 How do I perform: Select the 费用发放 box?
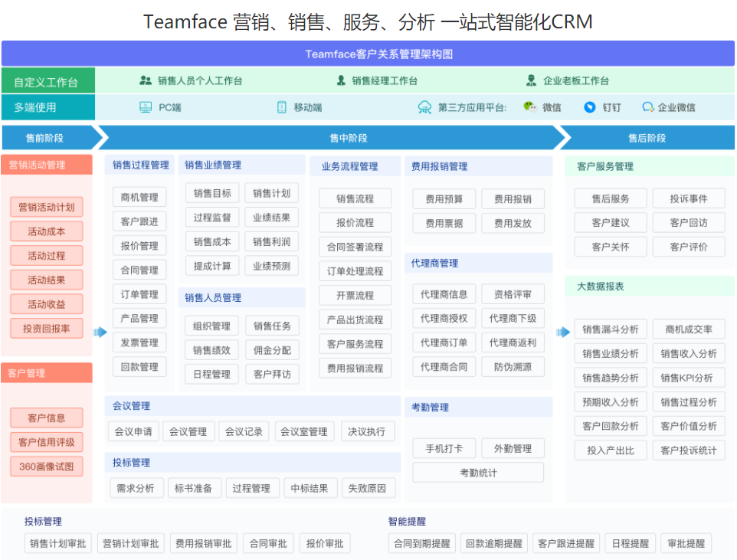pos(513,224)
